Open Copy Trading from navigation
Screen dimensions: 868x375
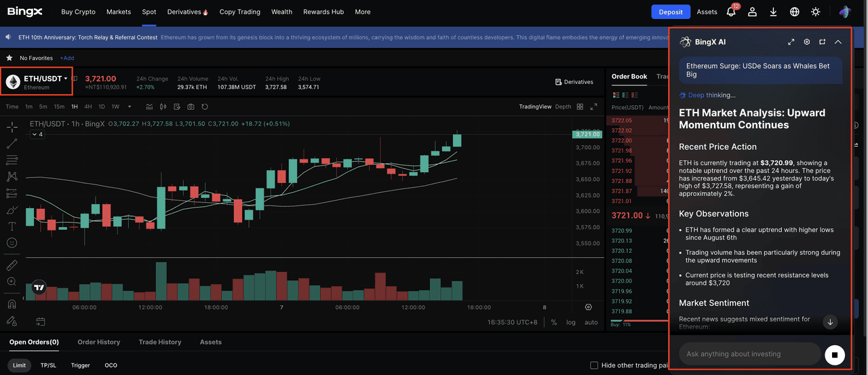(239, 12)
